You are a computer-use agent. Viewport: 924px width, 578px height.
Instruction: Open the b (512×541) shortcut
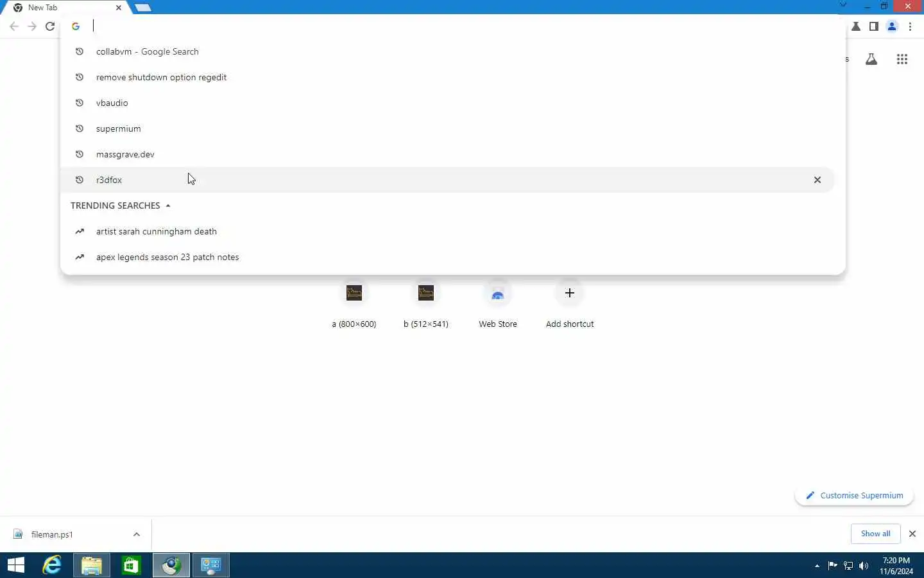(x=426, y=304)
